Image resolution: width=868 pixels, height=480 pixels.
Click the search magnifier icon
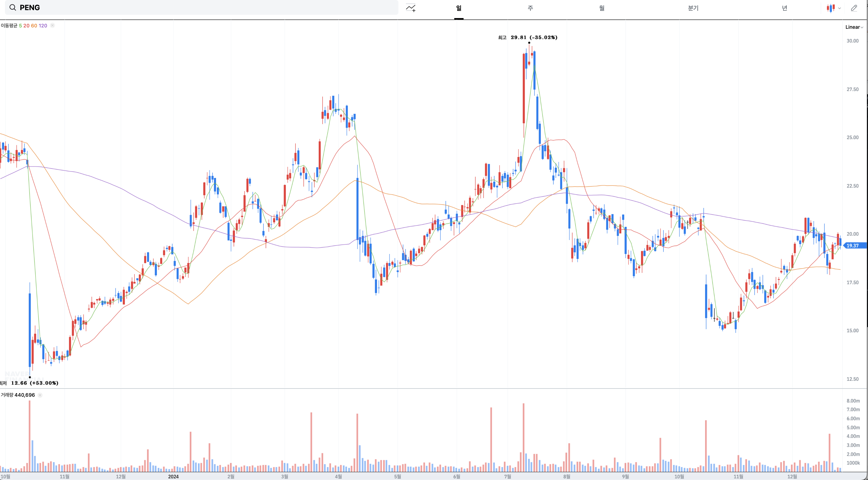(x=13, y=7)
